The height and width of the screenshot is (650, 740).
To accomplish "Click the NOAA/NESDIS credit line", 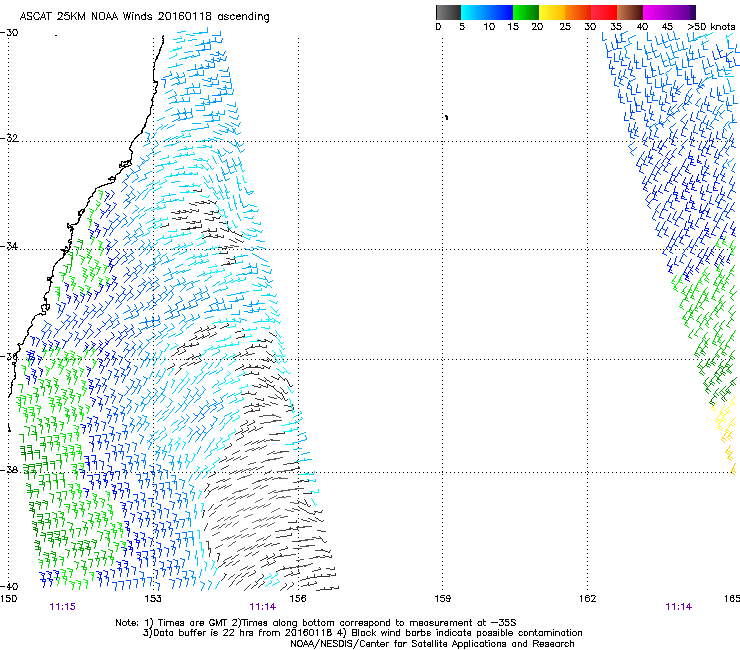I will 432,644.
